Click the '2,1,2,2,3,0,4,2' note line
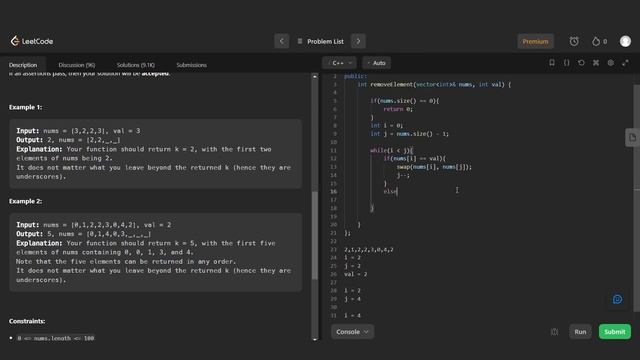Screen dimensions: 640x360 pos(368,249)
